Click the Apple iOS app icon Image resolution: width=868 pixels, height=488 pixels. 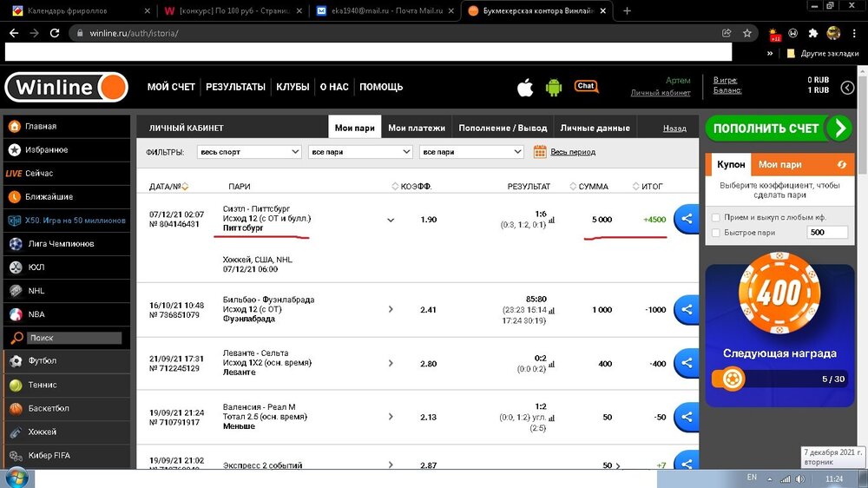pyautogui.click(x=525, y=87)
